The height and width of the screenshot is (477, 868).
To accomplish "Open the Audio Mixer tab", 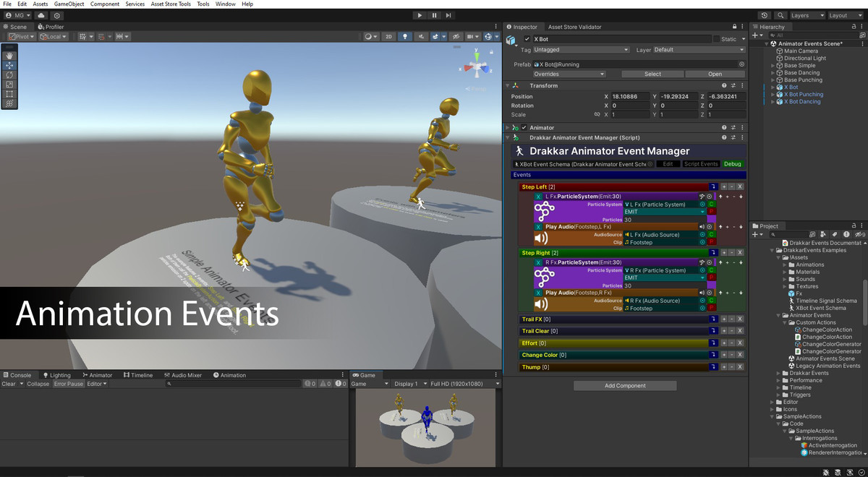I will tap(183, 375).
